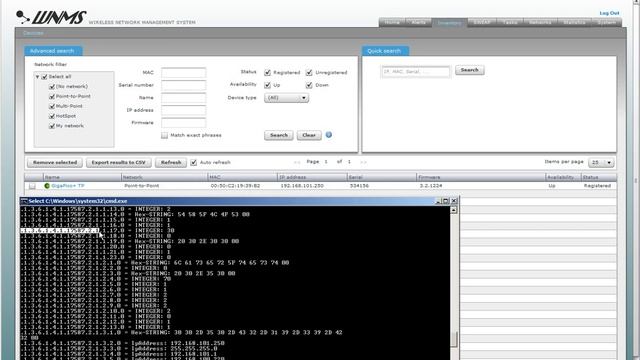Click the Remove selected button

coord(55,162)
